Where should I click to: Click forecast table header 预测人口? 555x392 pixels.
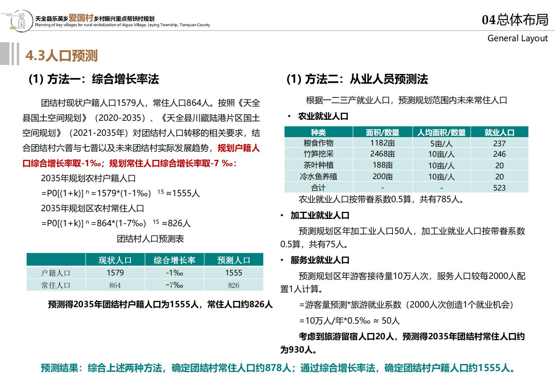[x=234, y=260]
